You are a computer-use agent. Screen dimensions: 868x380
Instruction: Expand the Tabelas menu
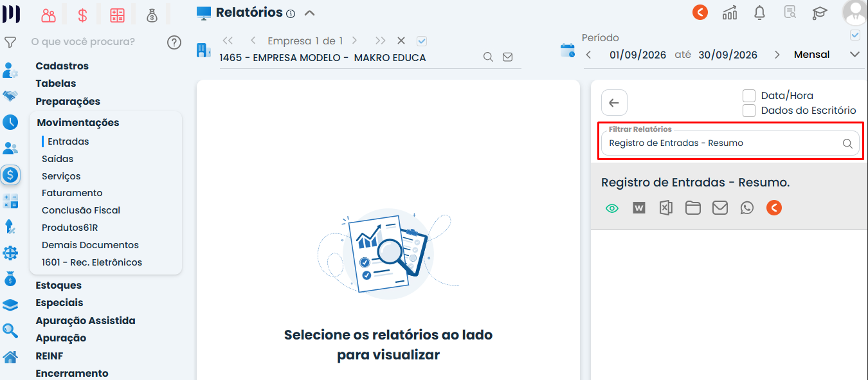56,83
